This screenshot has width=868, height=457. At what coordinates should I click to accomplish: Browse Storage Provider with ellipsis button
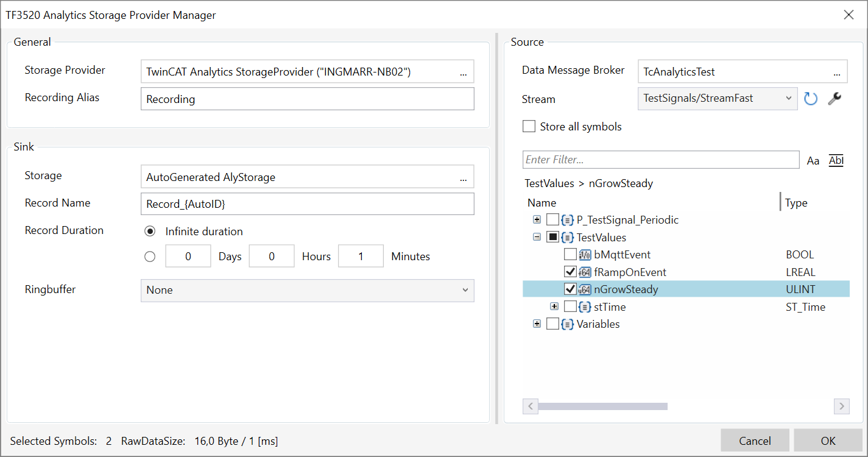tap(463, 72)
